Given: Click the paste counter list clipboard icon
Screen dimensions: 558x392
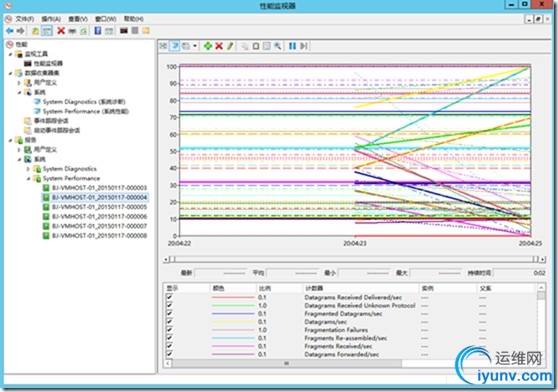Looking at the screenshot, I should [256, 46].
